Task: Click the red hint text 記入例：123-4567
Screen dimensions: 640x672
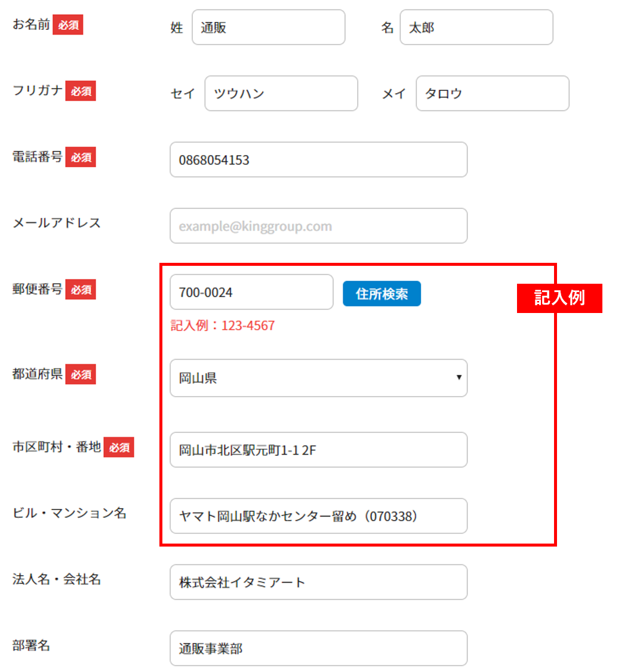Action: [223, 326]
